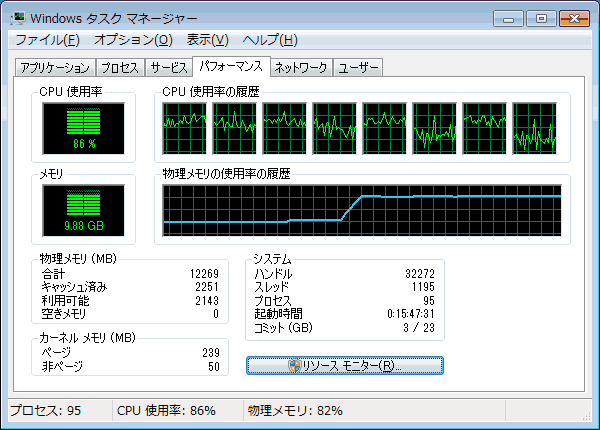Maximize the Task Manager window

point(541,18)
